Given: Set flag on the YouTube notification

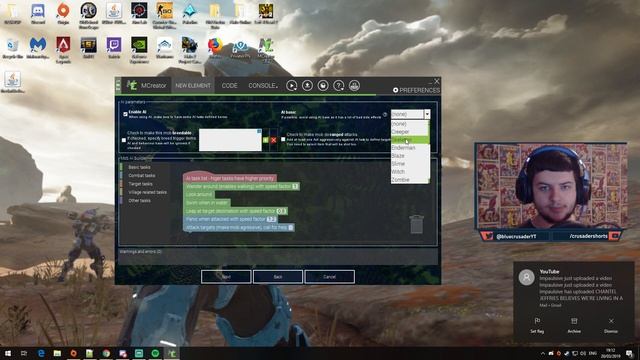Looking at the screenshot, I should tap(537, 326).
